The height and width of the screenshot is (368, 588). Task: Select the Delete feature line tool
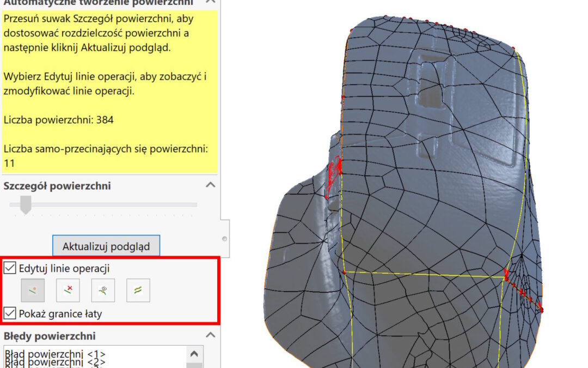(68, 291)
